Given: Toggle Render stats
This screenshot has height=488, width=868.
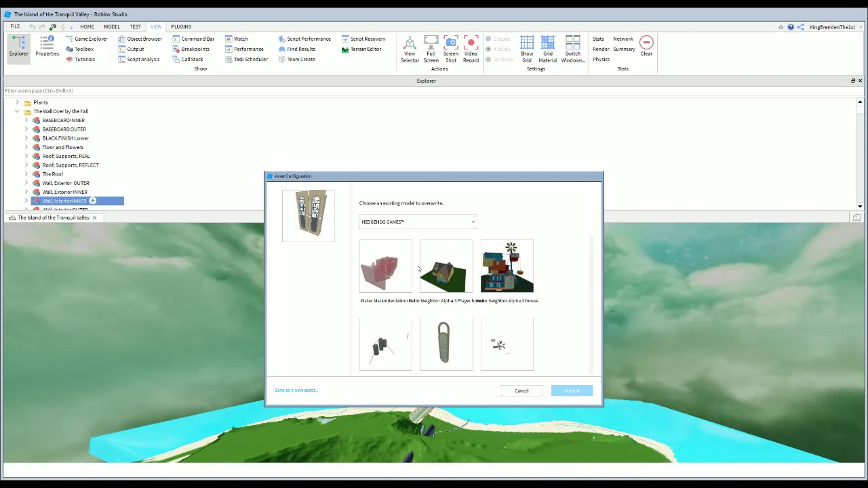Looking at the screenshot, I should pos(601,49).
